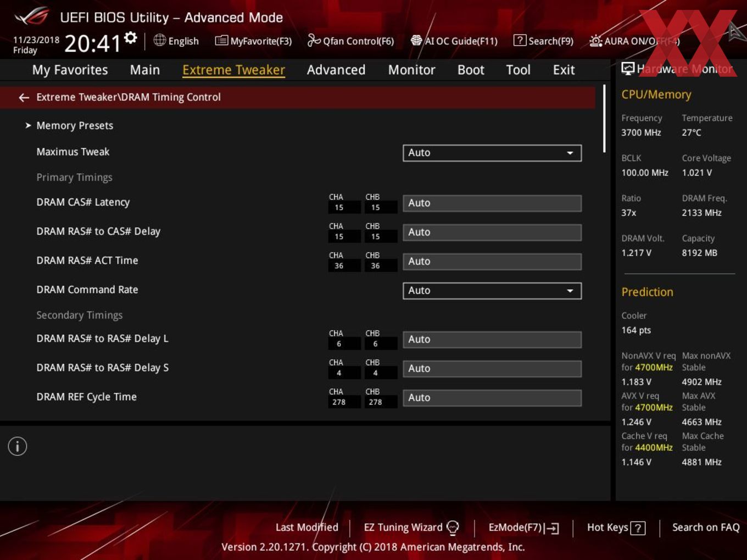
Task: Click the Hardware Monitor screen icon
Action: coord(628,69)
